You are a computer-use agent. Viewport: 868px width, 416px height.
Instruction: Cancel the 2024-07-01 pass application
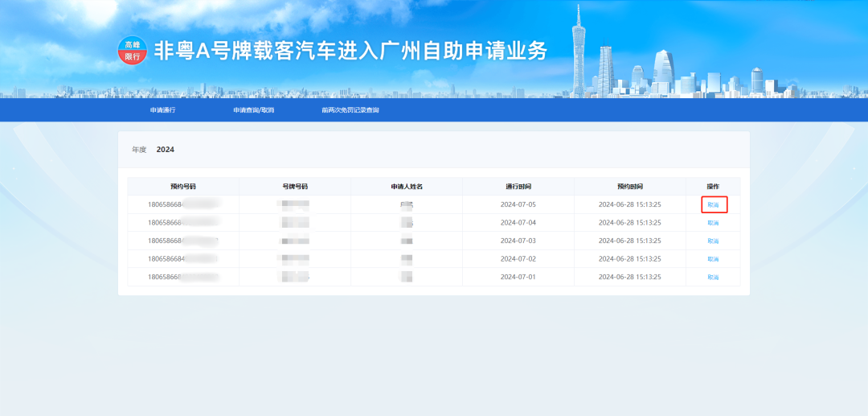pyautogui.click(x=713, y=277)
